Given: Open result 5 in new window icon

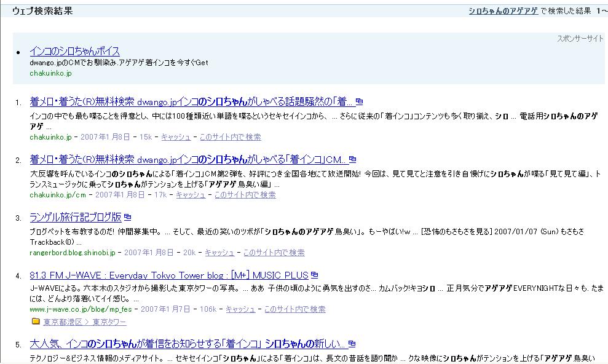Looking at the screenshot, I should coord(352,344).
